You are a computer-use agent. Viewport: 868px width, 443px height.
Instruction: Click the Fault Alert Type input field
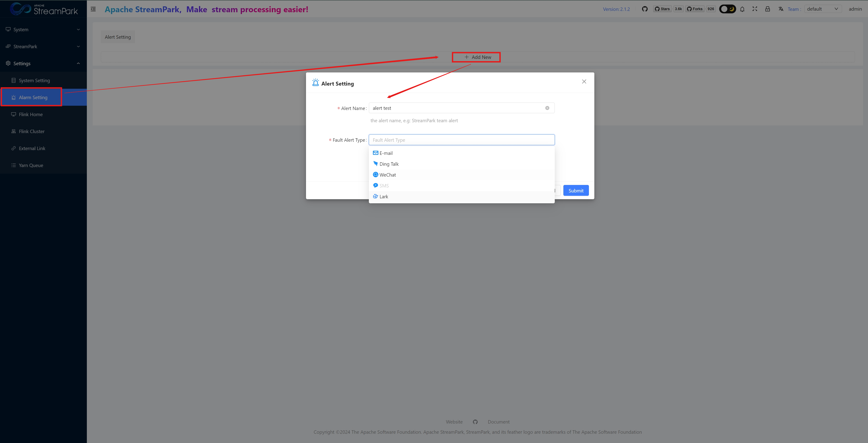coord(461,140)
